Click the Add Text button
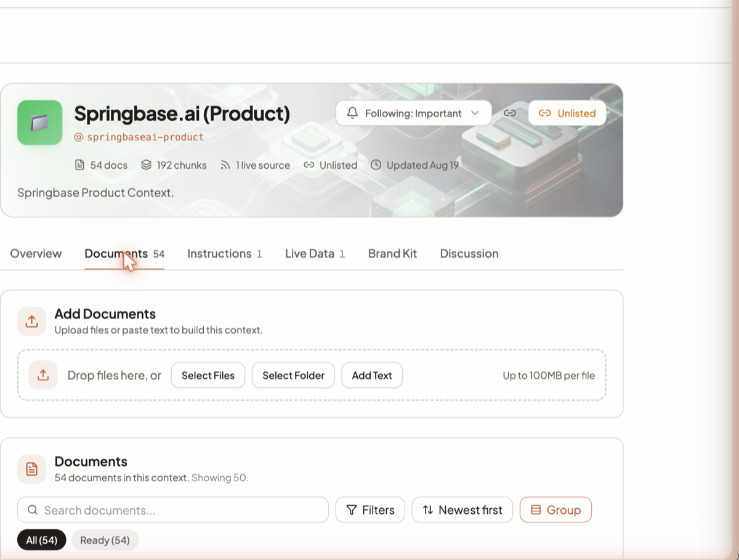The height and width of the screenshot is (560, 739). [x=372, y=375]
